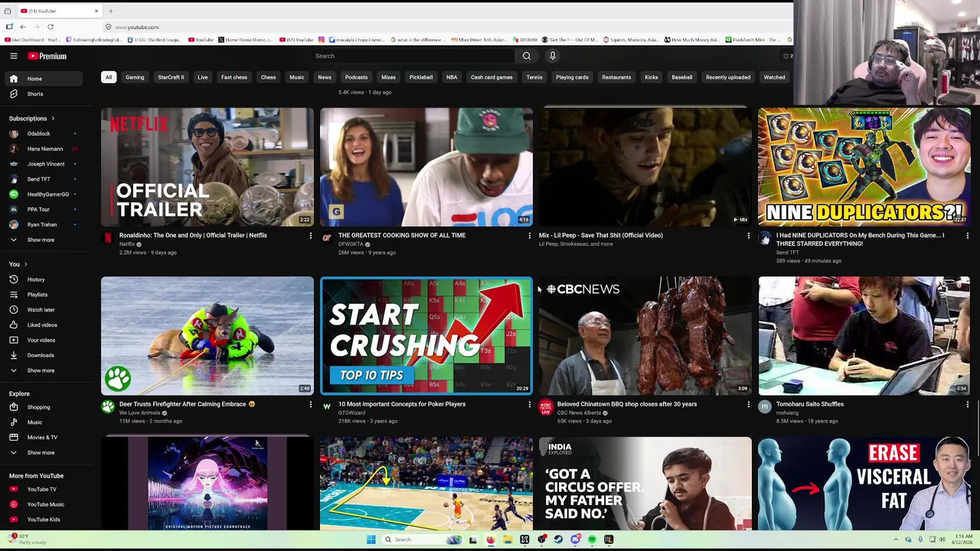Open GTOWizard channel link
The image size is (980, 551).
[351, 413]
